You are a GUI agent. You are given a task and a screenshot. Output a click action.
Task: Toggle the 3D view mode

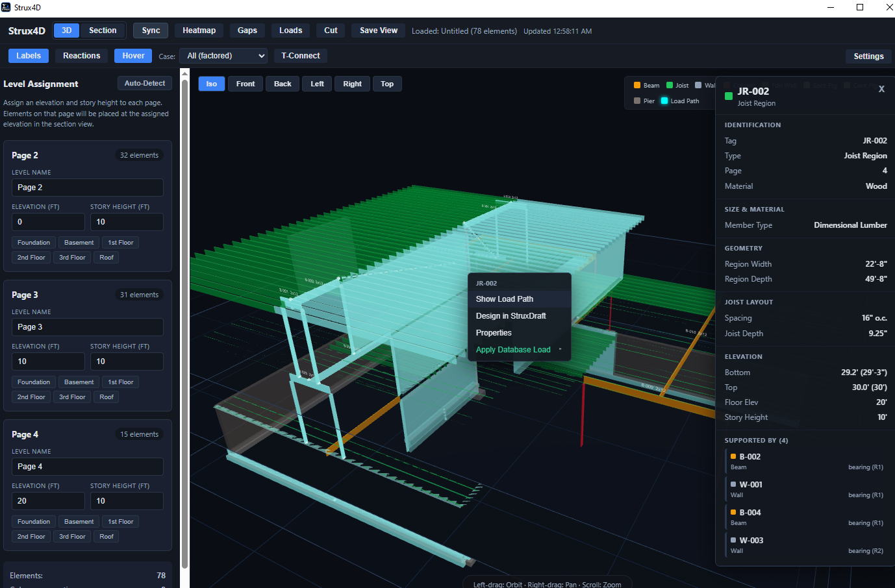coord(66,31)
